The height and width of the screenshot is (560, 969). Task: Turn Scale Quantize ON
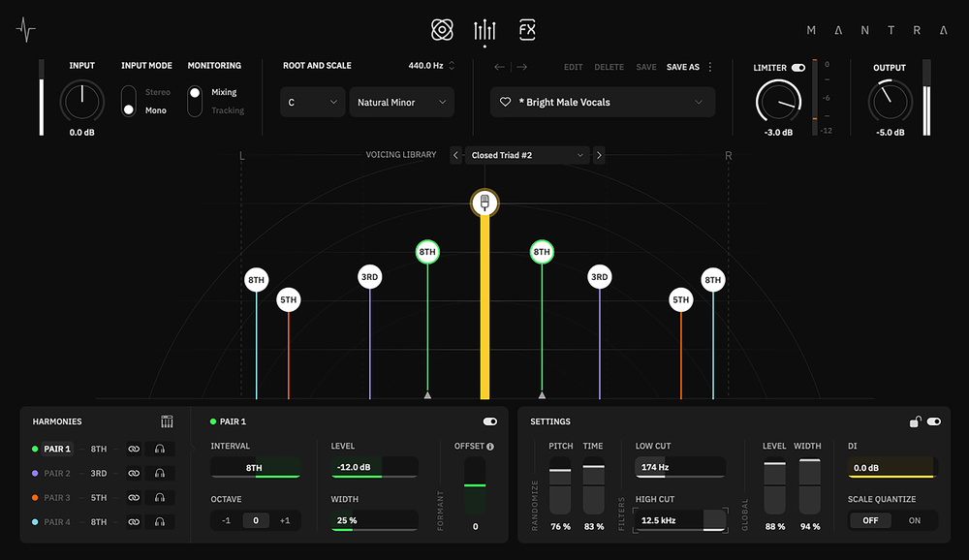(914, 520)
